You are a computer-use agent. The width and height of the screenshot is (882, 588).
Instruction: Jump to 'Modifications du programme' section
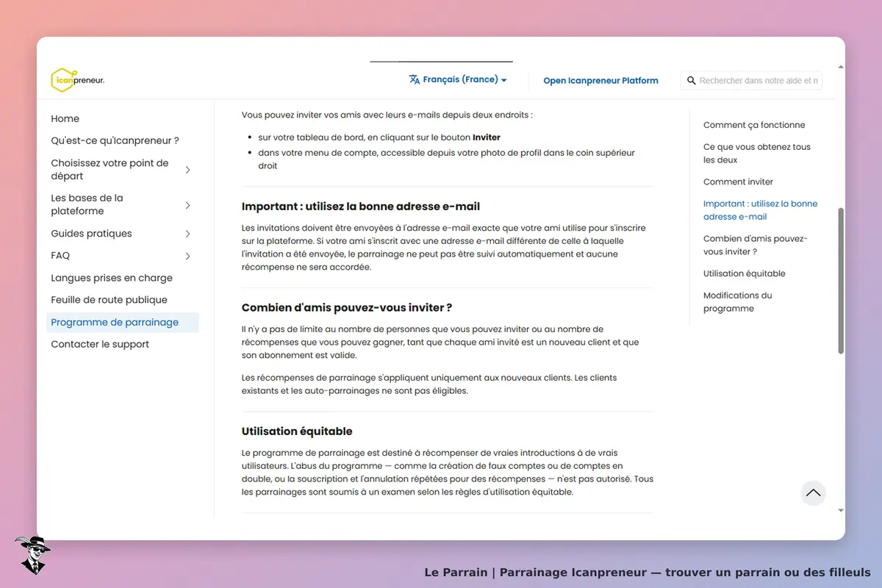pyautogui.click(x=737, y=302)
